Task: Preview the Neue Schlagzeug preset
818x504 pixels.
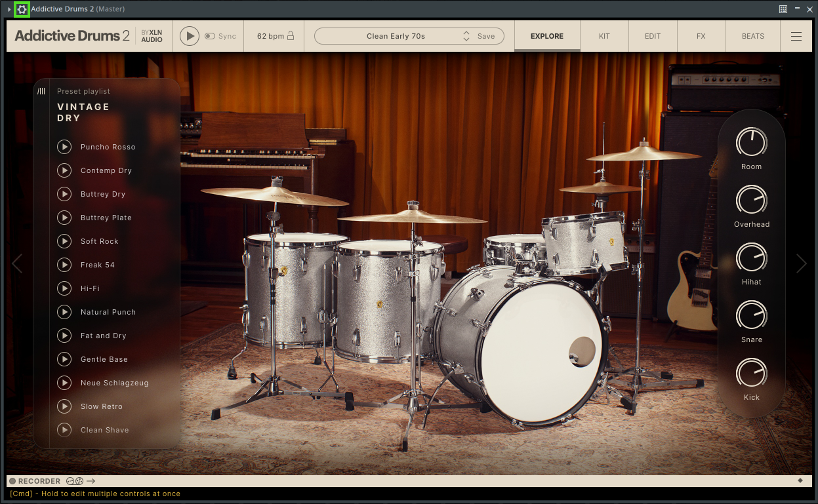Action: [64, 383]
